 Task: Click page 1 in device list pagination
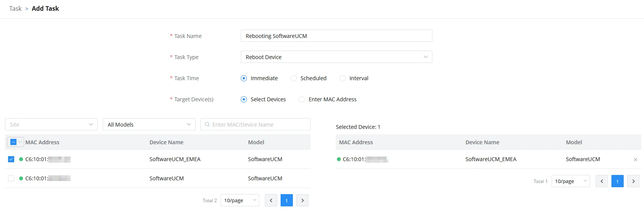point(287,200)
